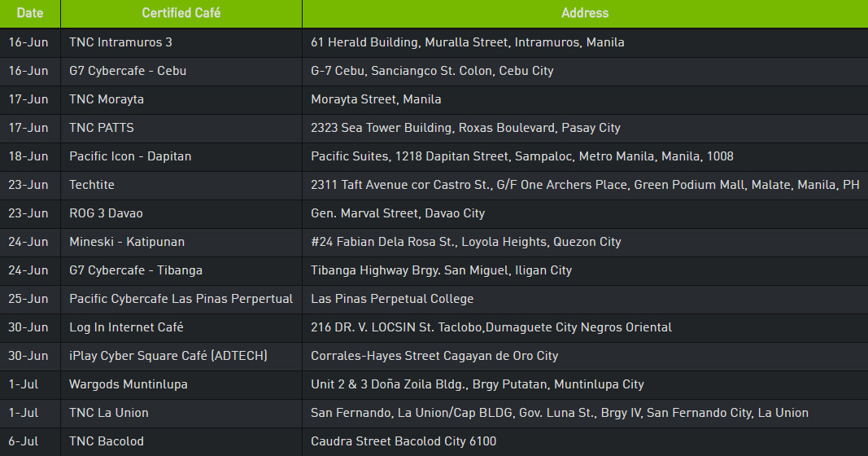The height and width of the screenshot is (456, 868).
Task: Click the 23-Jun date beside Techtite
Action: [30, 186]
